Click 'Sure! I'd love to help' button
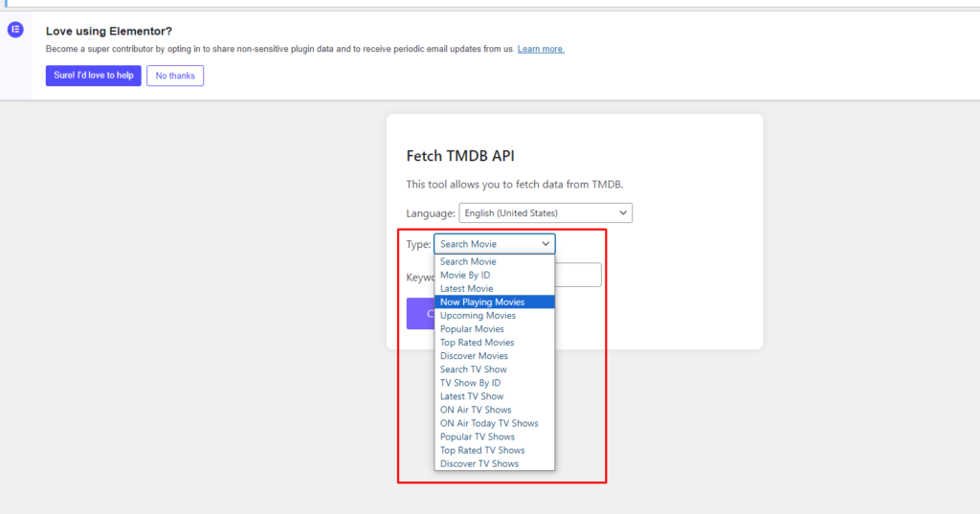The height and width of the screenshot is (514, 980). (x=93, y=76)
